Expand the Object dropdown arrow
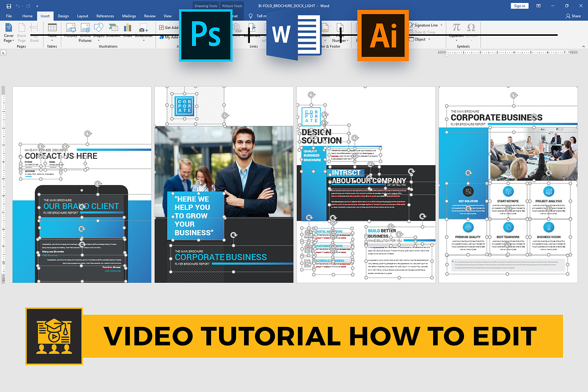 [430, 39]
